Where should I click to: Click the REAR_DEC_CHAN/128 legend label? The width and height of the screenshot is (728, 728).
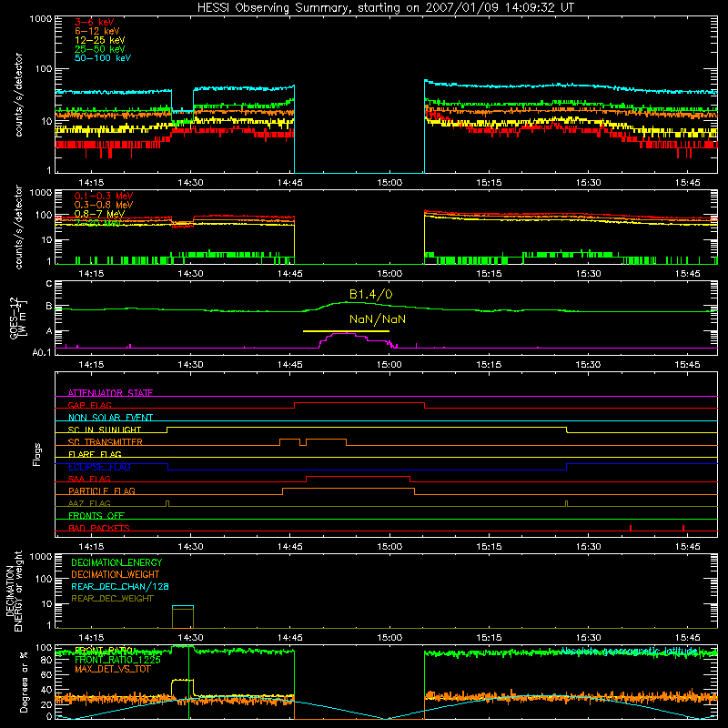tap(120, 587)
